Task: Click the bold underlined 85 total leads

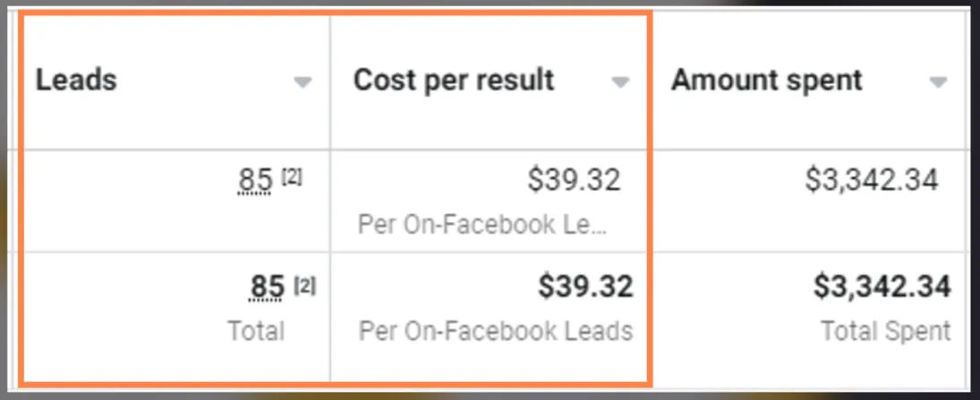Action: [x=267, y=288]
